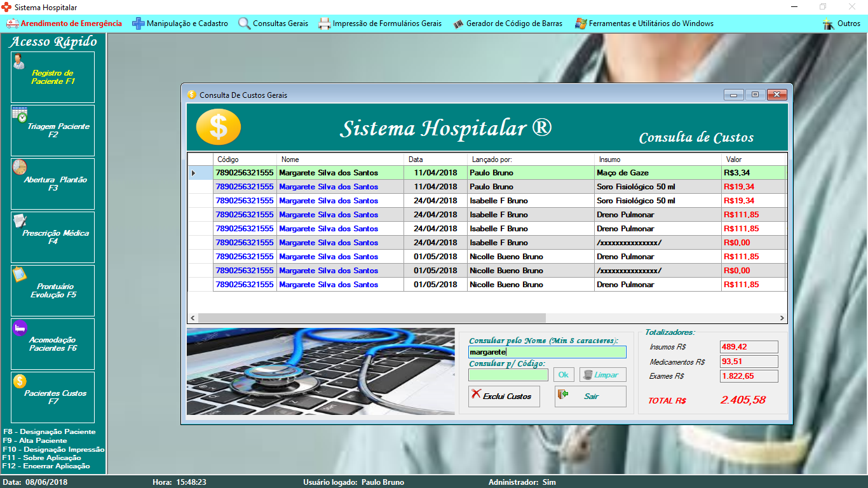Open Prescrição Médica F4 shortcut
The image size is (868, 488).
tap(53, 237)
